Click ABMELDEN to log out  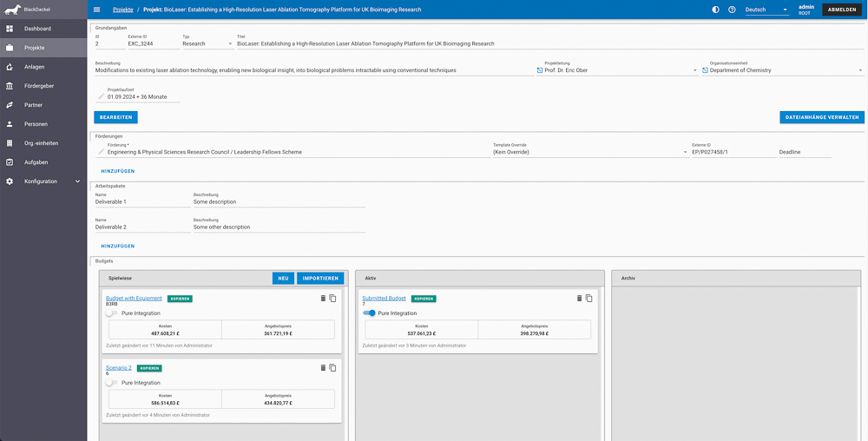click(x=842, y=10)
